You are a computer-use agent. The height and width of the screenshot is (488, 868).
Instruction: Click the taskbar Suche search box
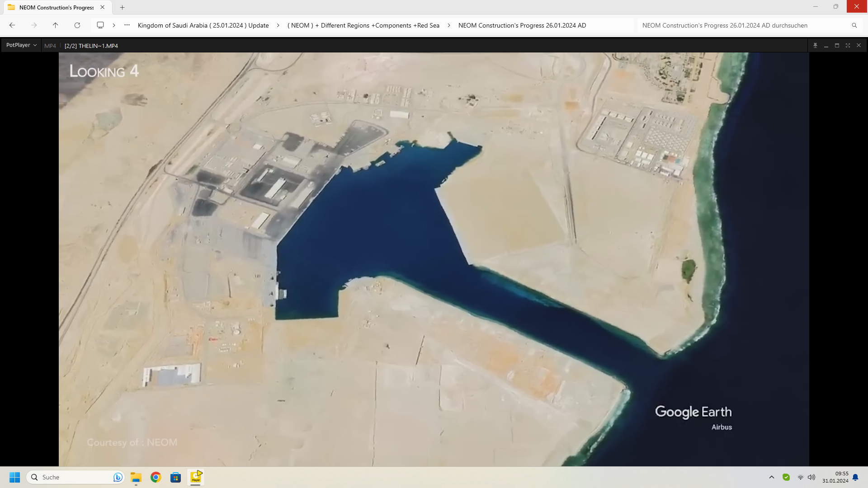(x=75, y=477)
